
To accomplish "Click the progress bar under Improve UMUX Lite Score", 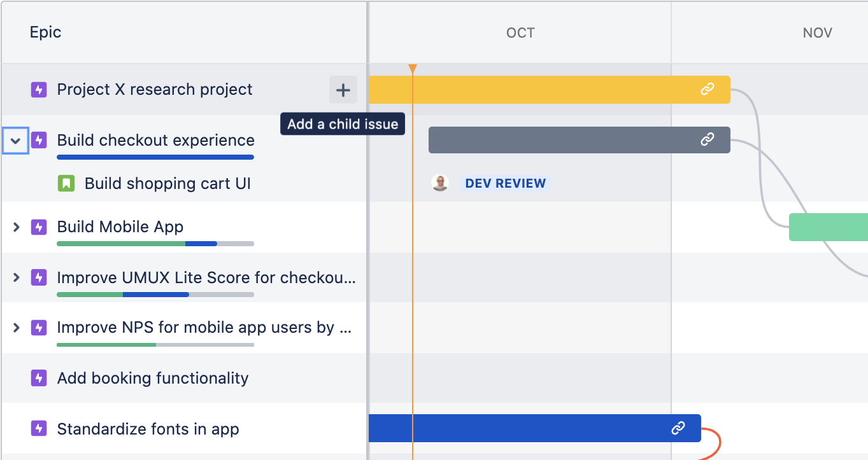I will pyautogui.click(x=154, y=295).
